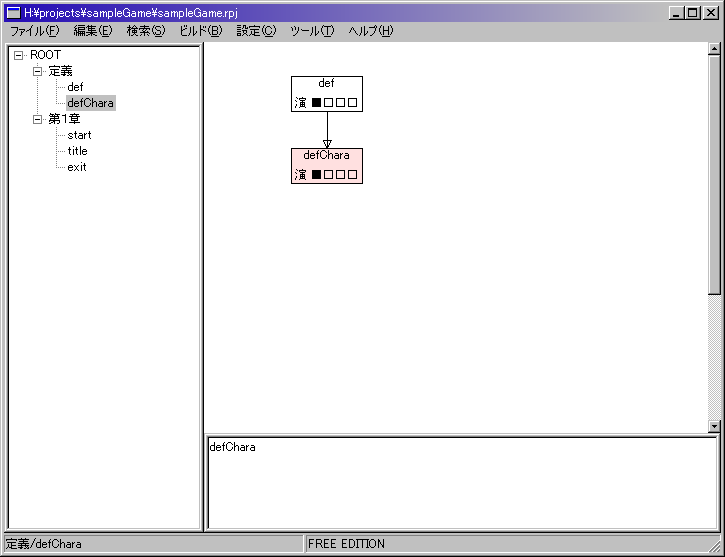Collapse the ROOT tree node
The height and width of the screenshot is (557, 725).
pyautogui.click(x=18, y=55)
